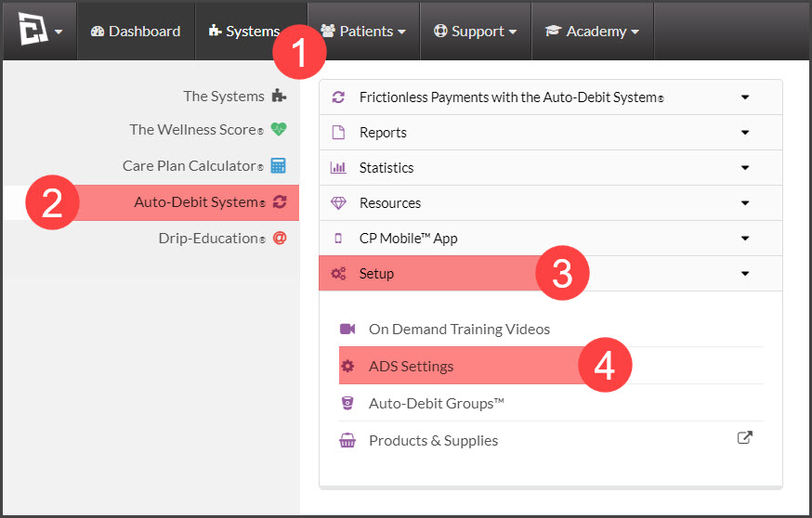Click the Support lifebuoy icon
This screenshot has height=518, width=812.
(x=440, y=31)
